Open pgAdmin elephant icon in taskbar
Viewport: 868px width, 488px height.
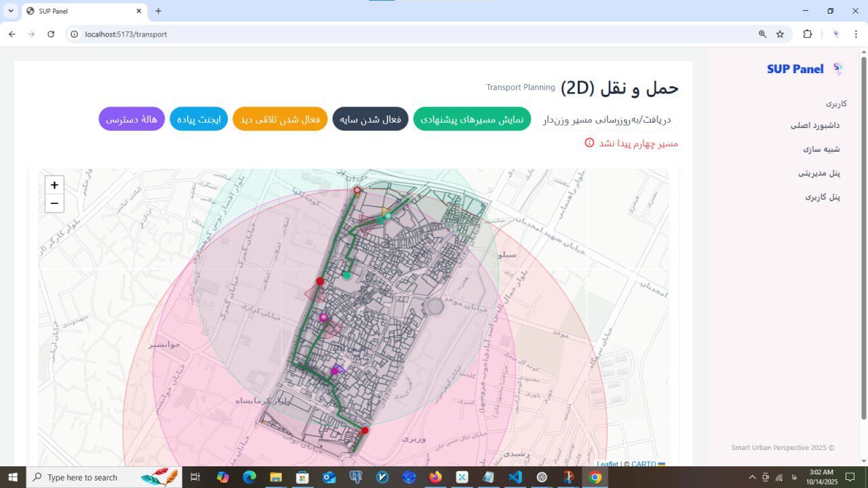pyautogui.click(x=355, y=477)
